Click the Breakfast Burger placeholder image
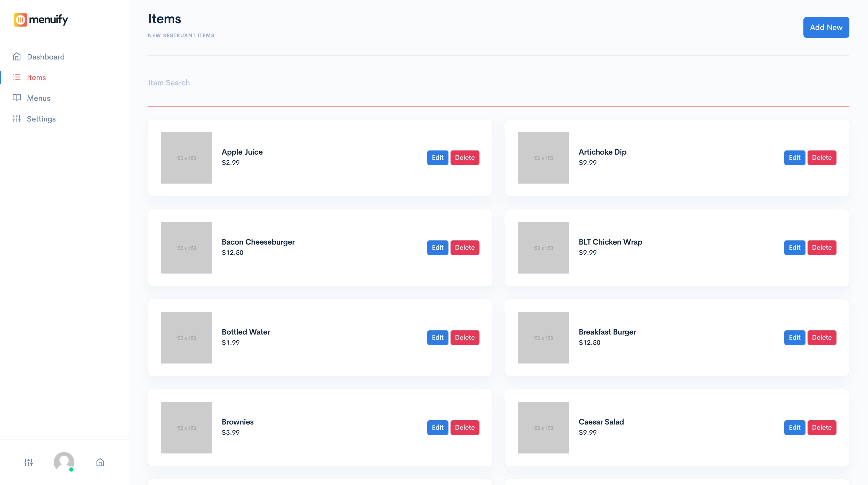 pos(543,338)
